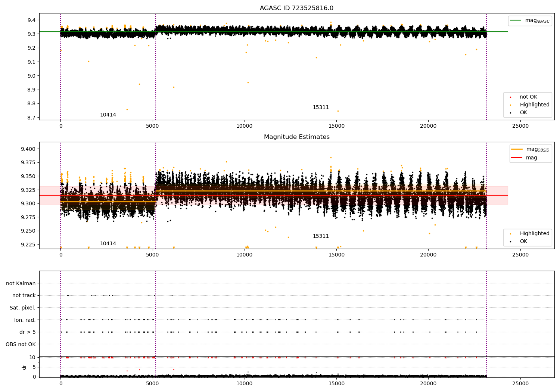Image resolution: width=560 pixels, height=392 pixels.
Task: Click the 'dr' y-axis label at bottom
Action: click(24, 367)
